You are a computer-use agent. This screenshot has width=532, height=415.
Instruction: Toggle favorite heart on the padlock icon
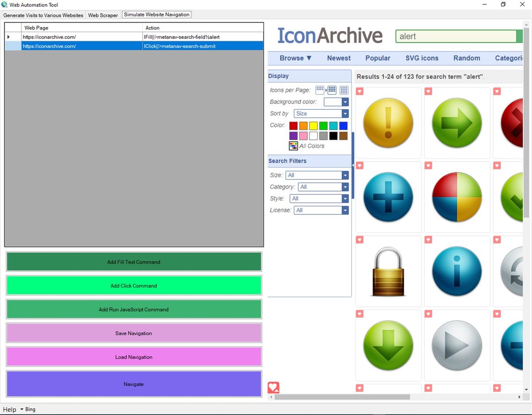click(x=359, y=239)
